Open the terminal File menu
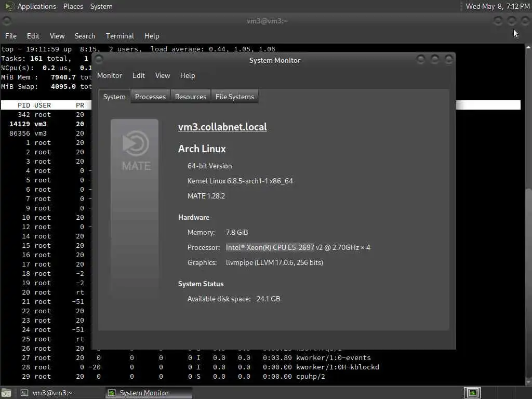 [x=10, y=36]
